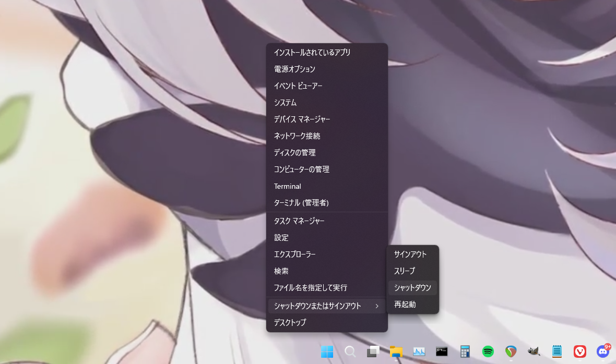
Task: Choose シャットダウン in the submenu
Action: click(412, 287)
